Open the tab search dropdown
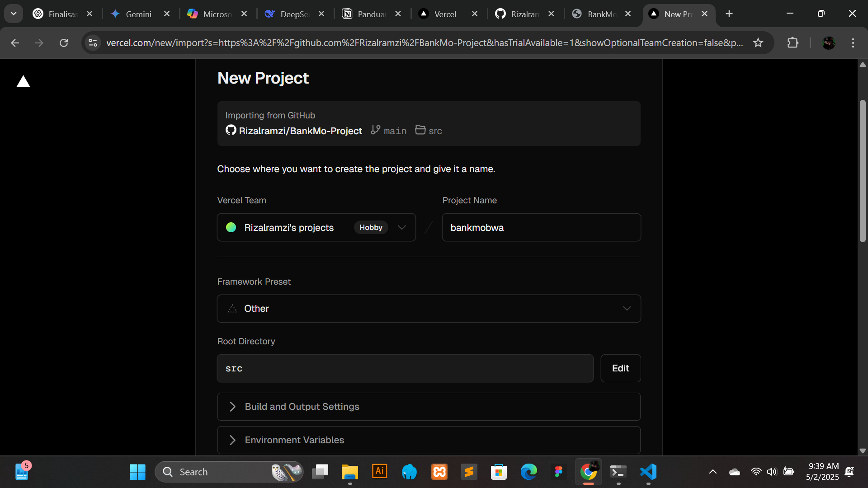Image resolution: width=868 pixels, height=488 pixels. coord(14,14)
